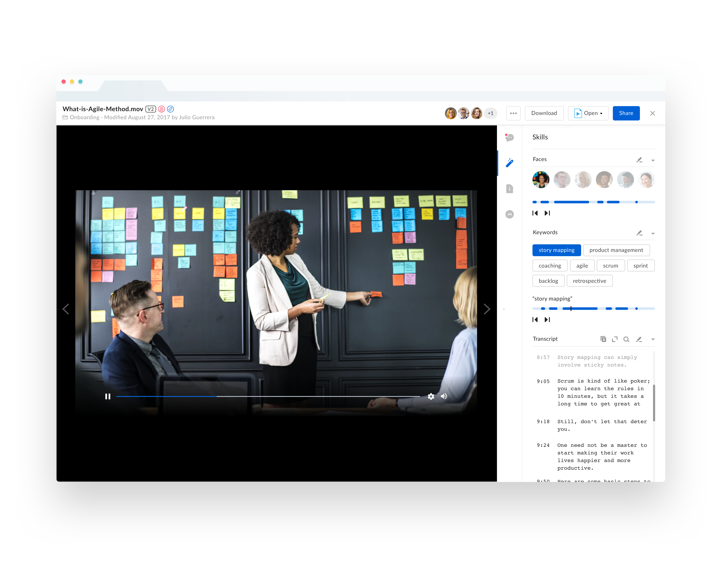Click the Download button
719x588 pixels.
pos(544,113)
